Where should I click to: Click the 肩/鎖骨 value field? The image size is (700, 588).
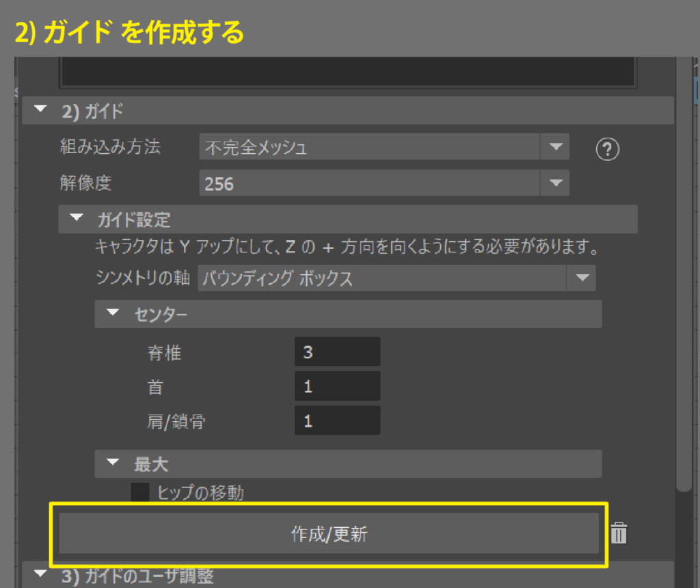337,420
